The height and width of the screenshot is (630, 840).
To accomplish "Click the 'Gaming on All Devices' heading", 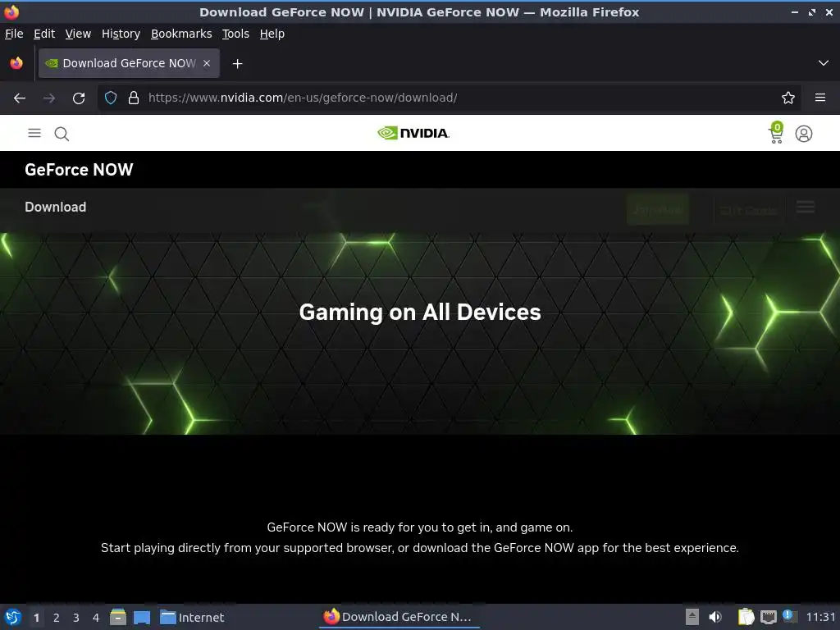I will tap(420, 313).
